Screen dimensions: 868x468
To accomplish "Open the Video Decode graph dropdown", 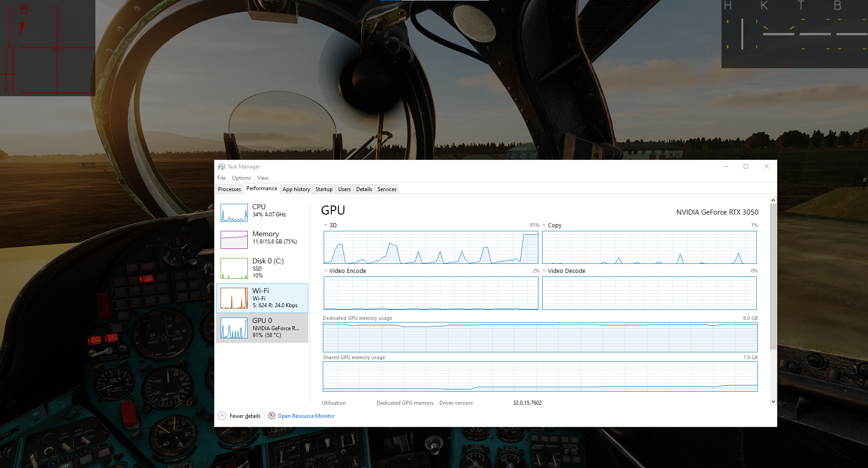I will click(544, 271).
